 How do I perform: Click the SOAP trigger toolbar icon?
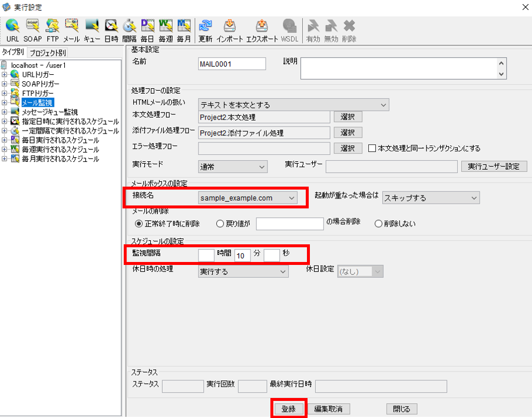(32, 31)
